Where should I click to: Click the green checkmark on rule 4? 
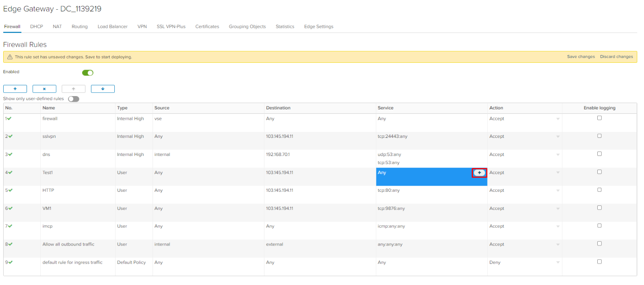[x=10, y=172]
